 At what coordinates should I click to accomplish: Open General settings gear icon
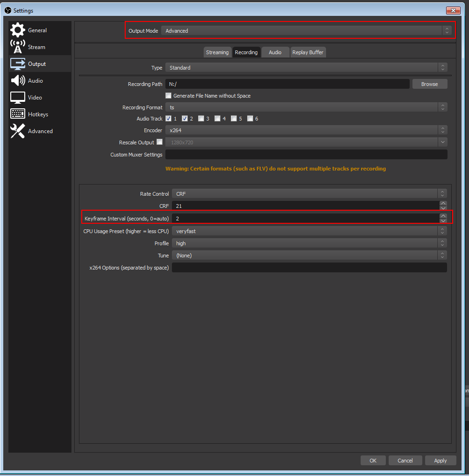click(18, 30)
